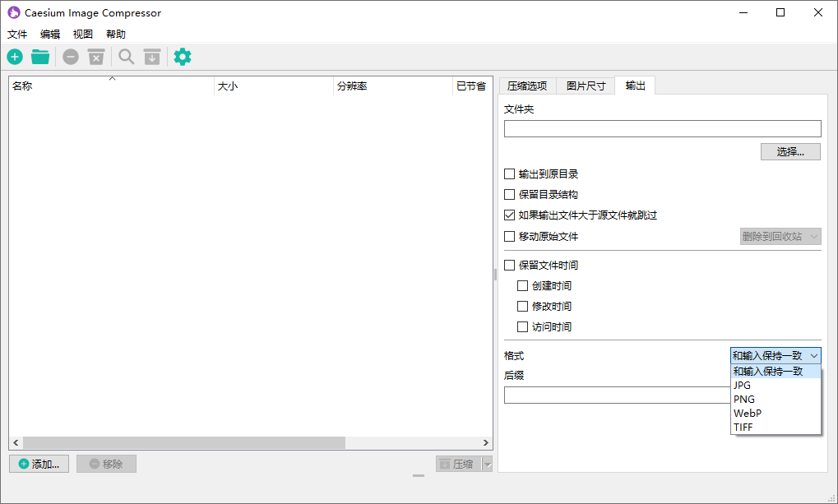Click the horizontal scrollbar thumb in file list
This screenshot has height=504, width=838.
point(184,442)
